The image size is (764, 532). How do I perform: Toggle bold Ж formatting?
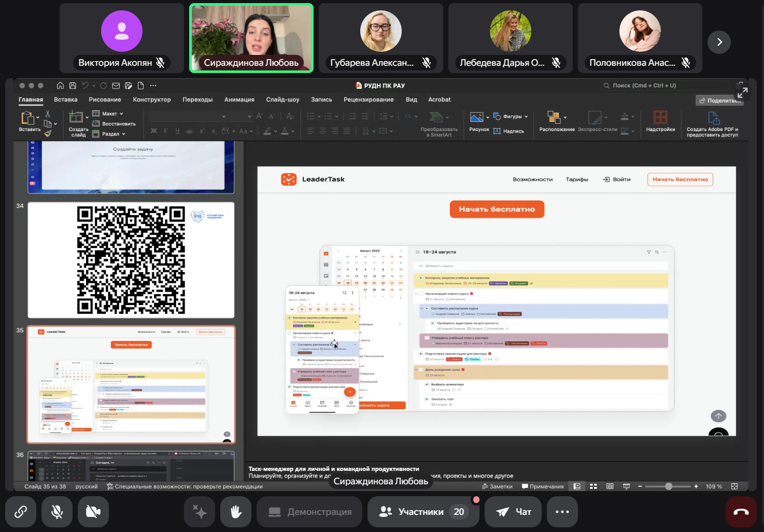tap(153, 131)
